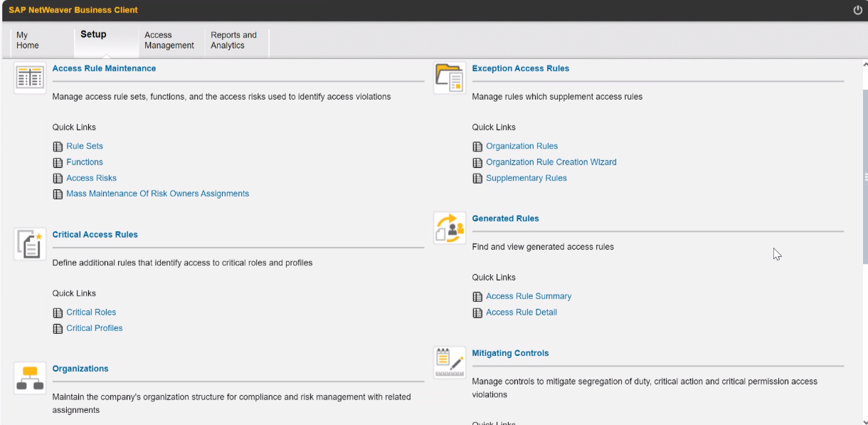
Task: Click the power log off icon
Action: tap(857, 10)
